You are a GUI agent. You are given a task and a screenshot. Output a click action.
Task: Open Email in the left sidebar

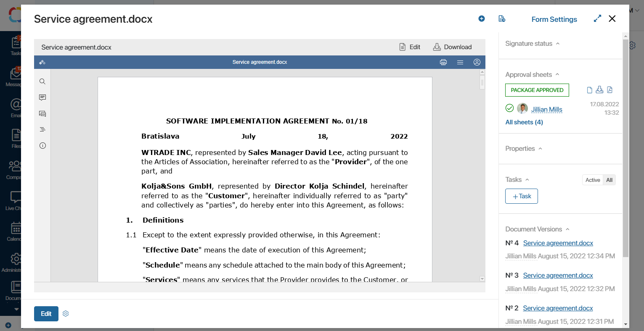click(x=16, y=108)
